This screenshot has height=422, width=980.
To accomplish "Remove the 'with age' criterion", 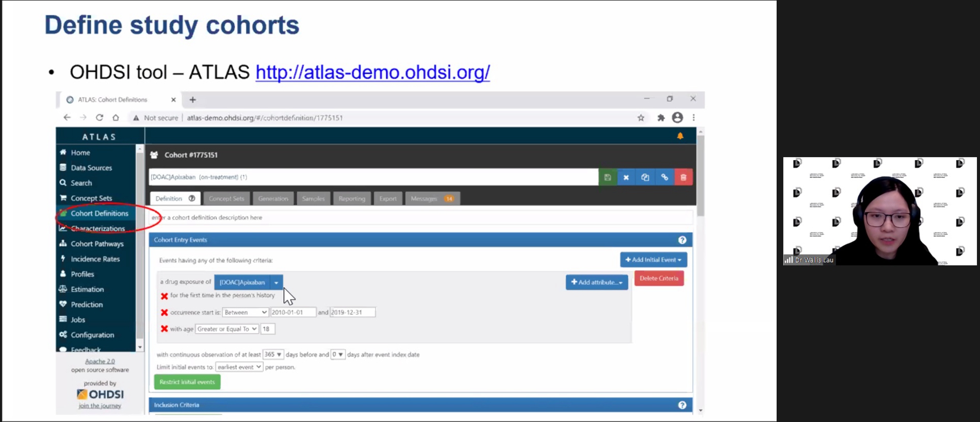I will click(165, 329).
